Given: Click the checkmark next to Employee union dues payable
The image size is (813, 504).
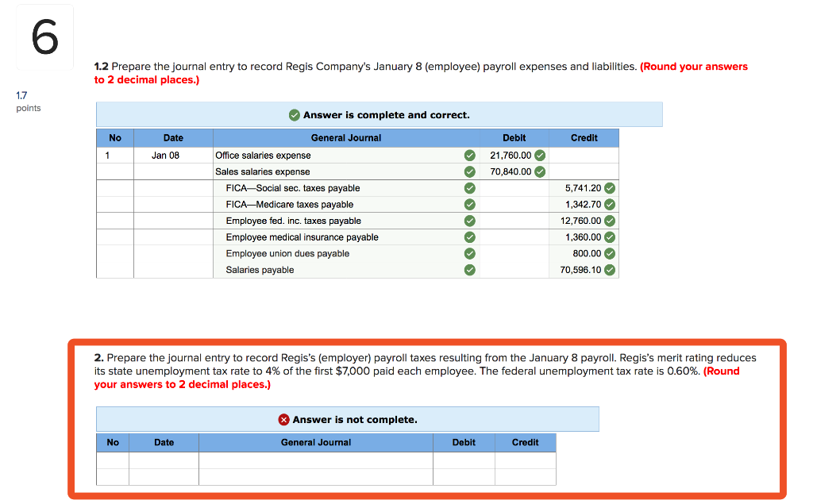Looking at the screenshot, I should tap(468, 253).
